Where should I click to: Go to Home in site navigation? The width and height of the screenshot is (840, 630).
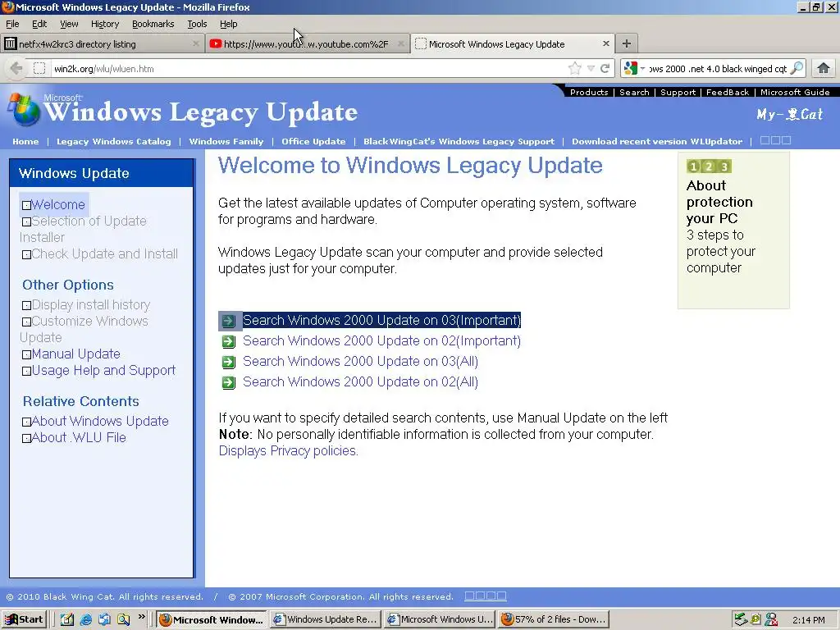[x=25, y=141]
